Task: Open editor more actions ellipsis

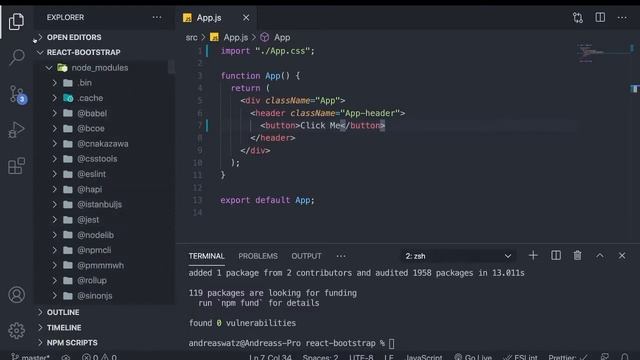Action: pyautogui.click(x=622, y=18)
